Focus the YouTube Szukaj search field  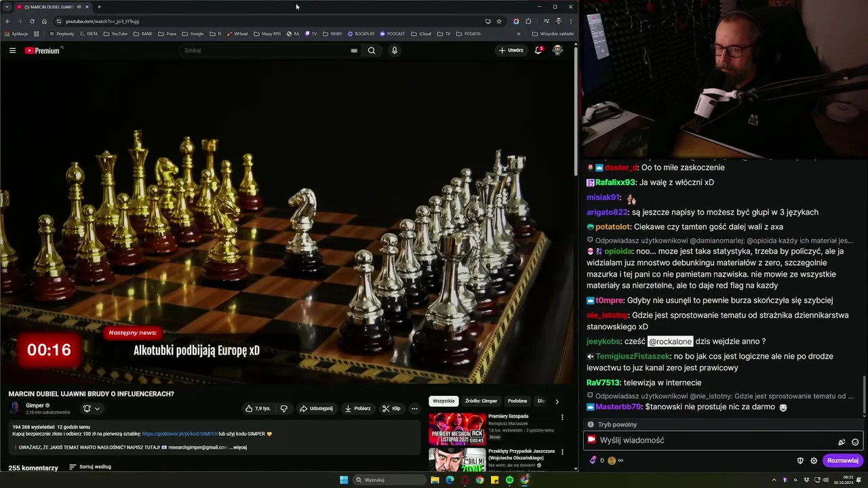click(271, 50)
